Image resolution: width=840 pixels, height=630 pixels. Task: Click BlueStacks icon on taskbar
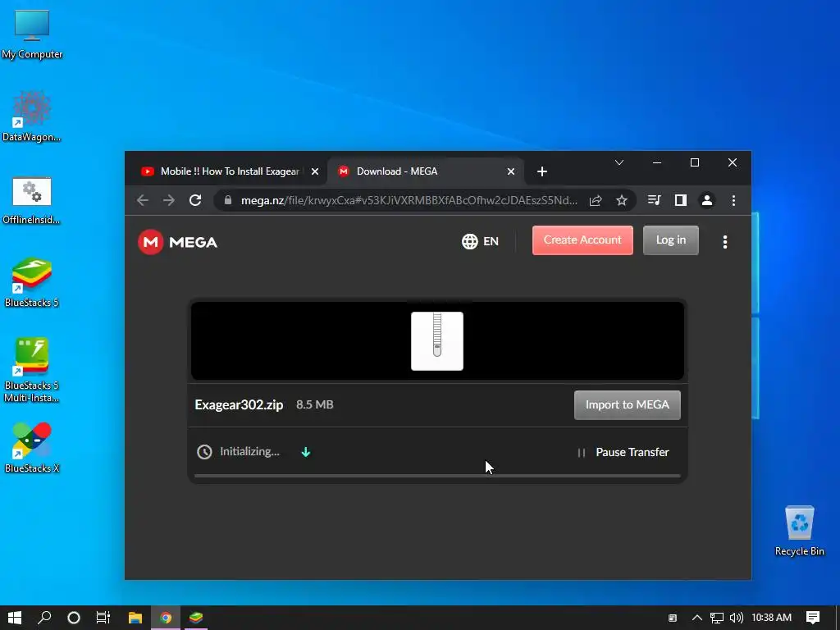click(196, 618)
